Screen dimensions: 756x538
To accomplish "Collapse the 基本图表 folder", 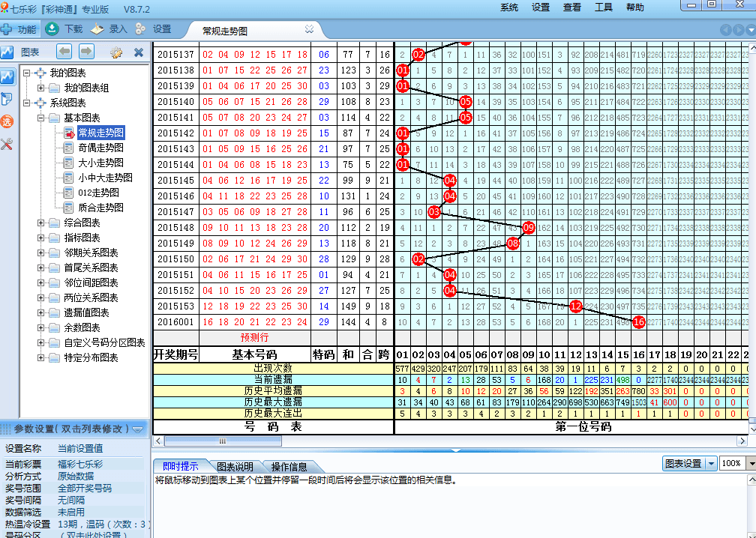I will click(x=41, y=118).
